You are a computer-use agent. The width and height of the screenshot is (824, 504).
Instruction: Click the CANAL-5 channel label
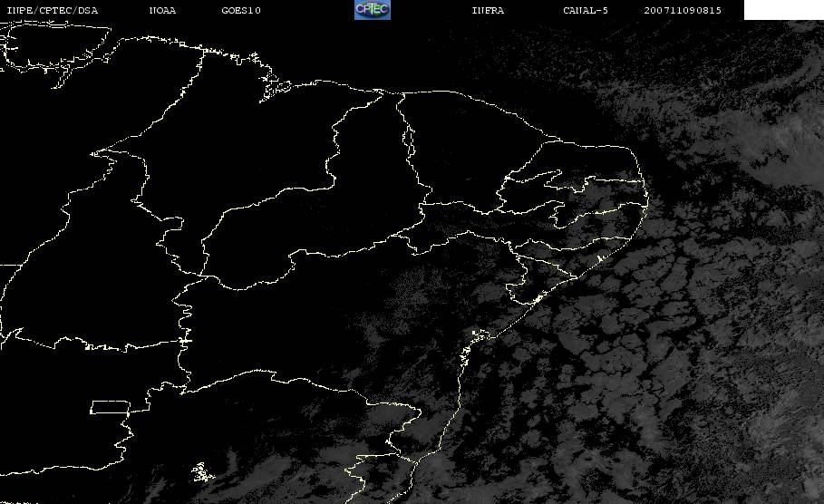(x=586, y=10)
